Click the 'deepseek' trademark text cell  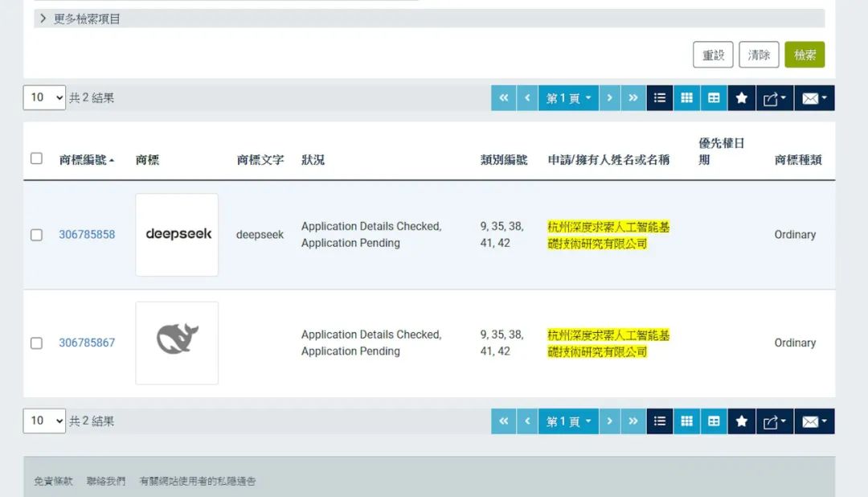(x=260, y=234)
